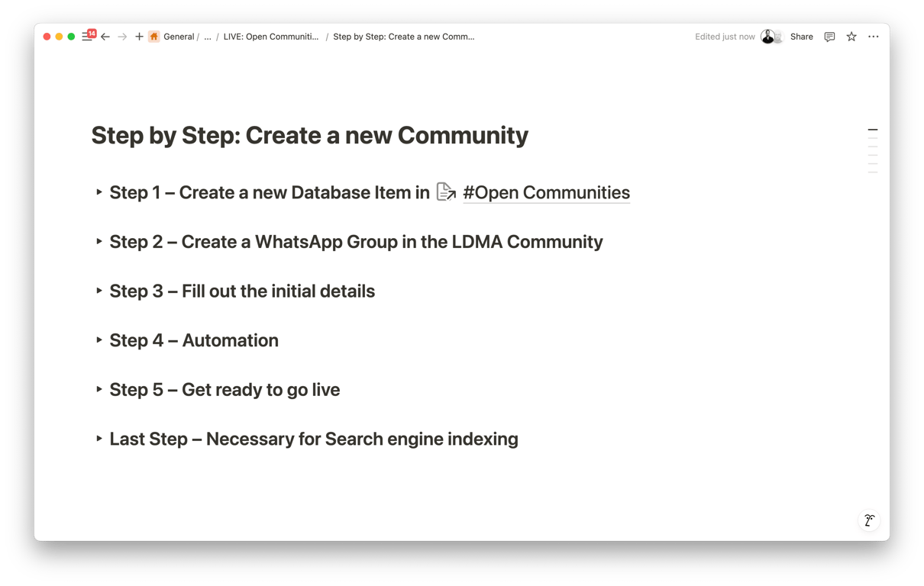
Task: Expand Step 2 about the WhatsApp Group
Action: pyautogui.click(x=100, y=242)
